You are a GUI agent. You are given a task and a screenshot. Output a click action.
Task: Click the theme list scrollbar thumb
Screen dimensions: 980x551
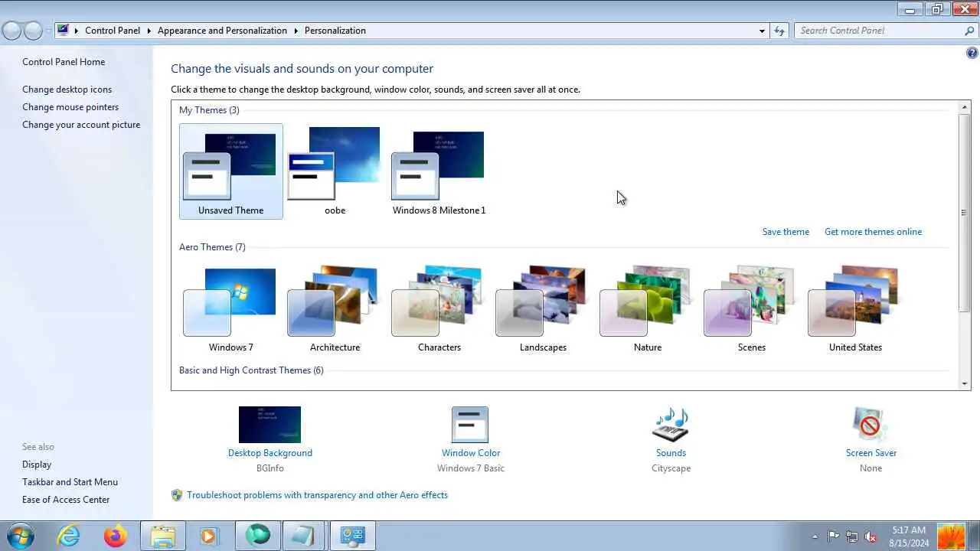coord(965,212)
